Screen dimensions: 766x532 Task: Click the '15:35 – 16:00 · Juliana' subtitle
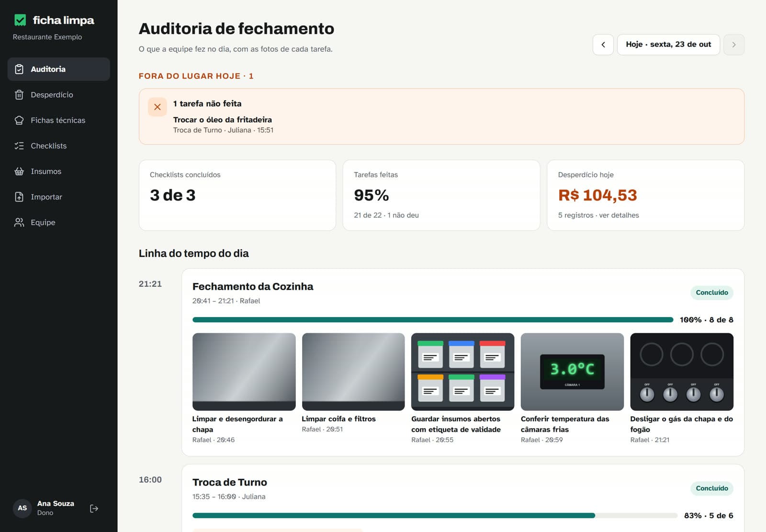pyautogui.click(x=229, y=497)
